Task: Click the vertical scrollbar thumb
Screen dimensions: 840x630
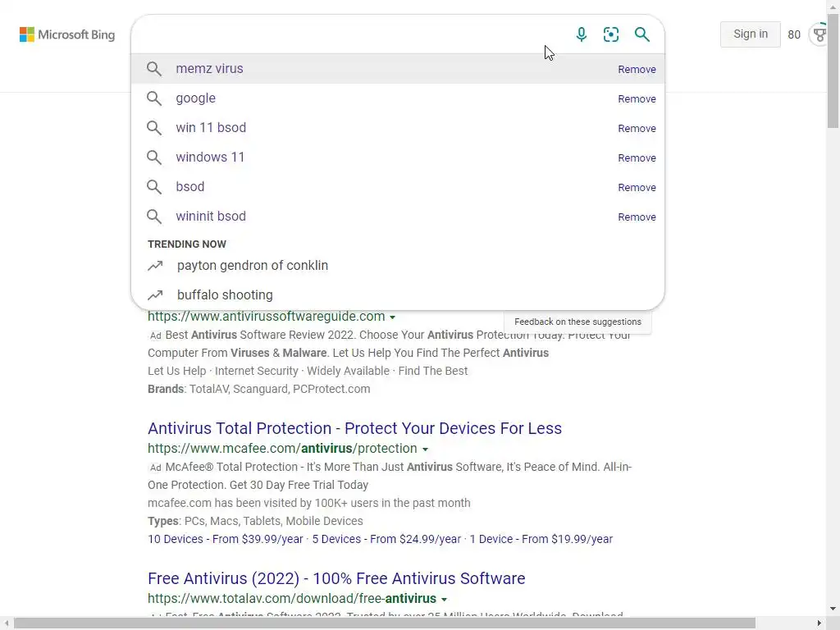Action: pyautogui.click(x=833, y=71)
